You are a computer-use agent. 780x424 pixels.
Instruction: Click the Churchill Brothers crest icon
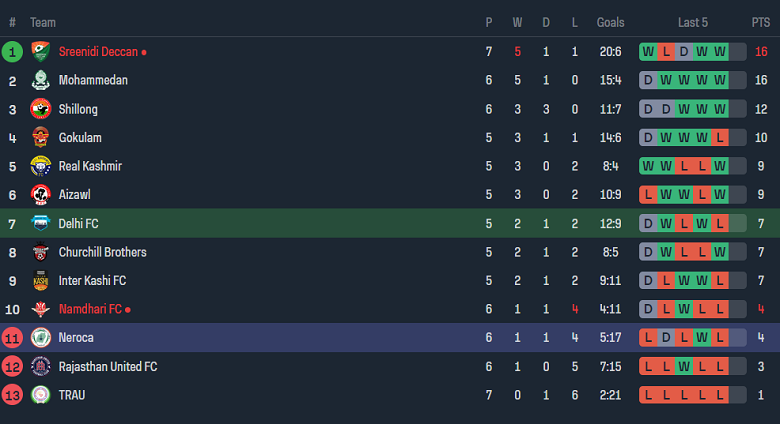[x=41, y=252]
